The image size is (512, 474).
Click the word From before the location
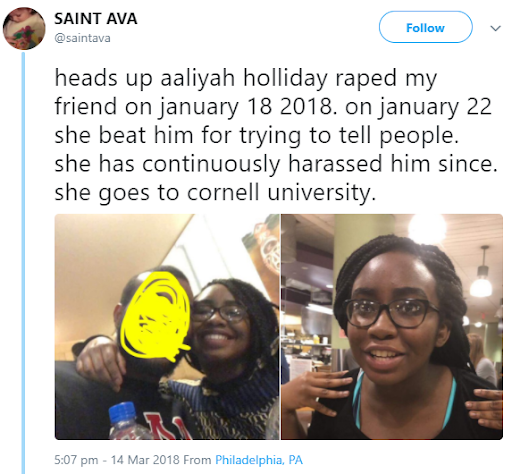click(197, 460)
